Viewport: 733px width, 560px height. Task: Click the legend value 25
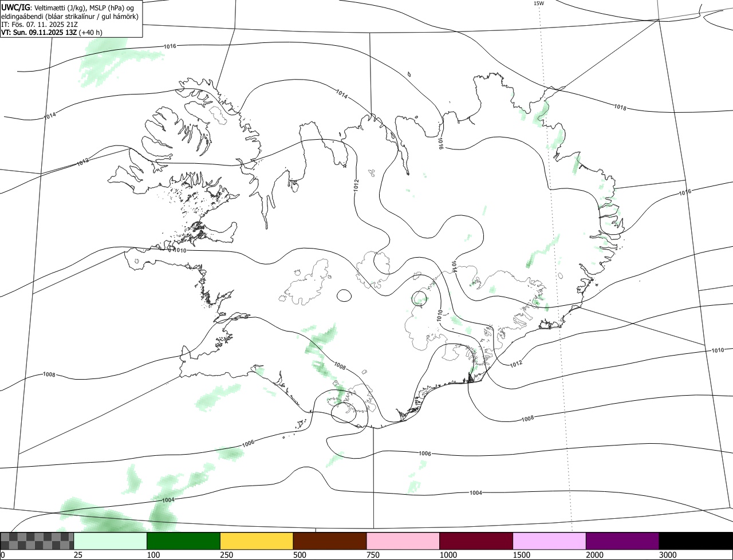coord(78,555)
